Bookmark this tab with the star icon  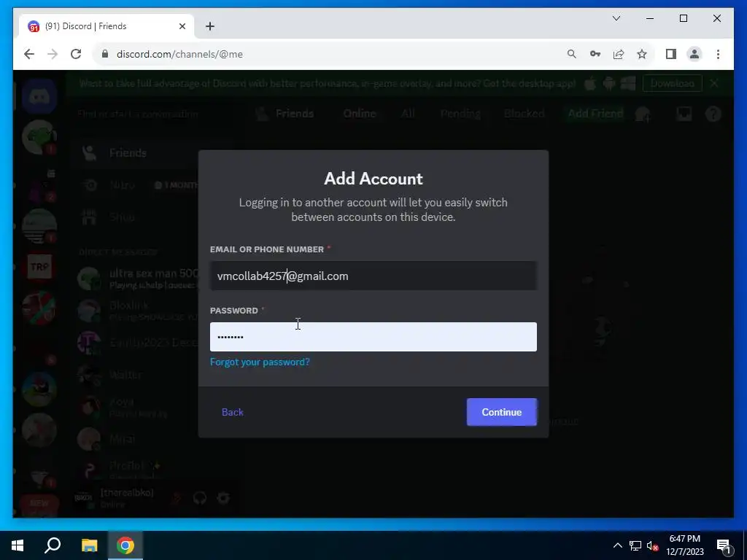click(x=642, y=54)
